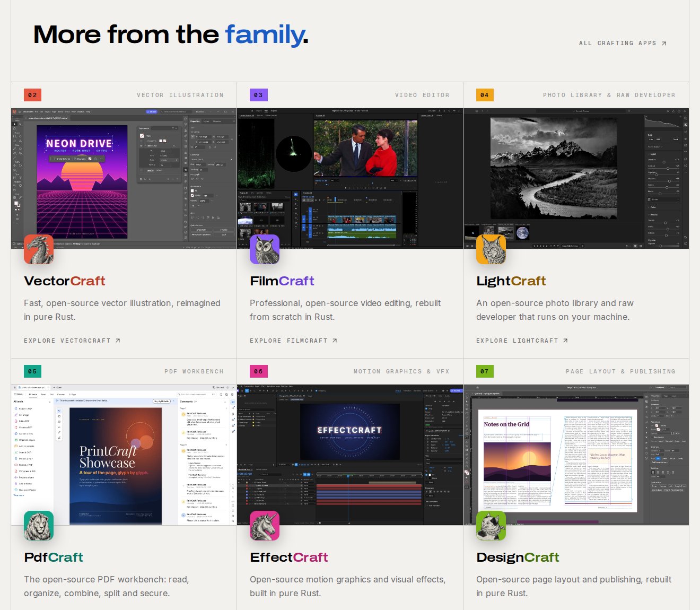Click the FilmCraft card title

pos(282,281)
